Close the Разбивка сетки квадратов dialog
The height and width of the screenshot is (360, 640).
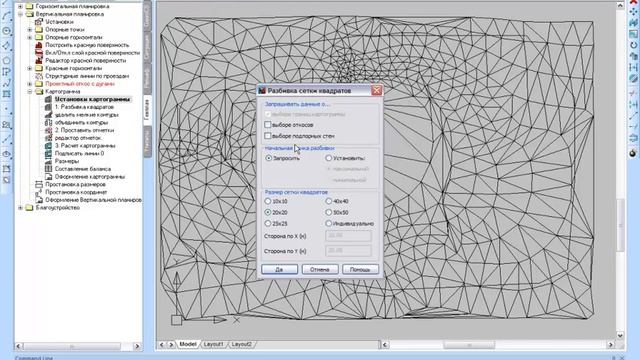point(376,90)
